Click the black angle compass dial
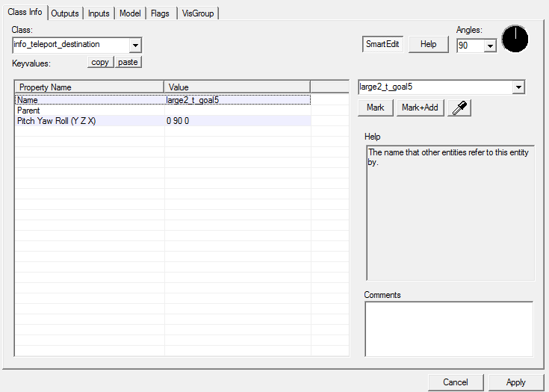The image size is (549, 392). tap(515, 39)
